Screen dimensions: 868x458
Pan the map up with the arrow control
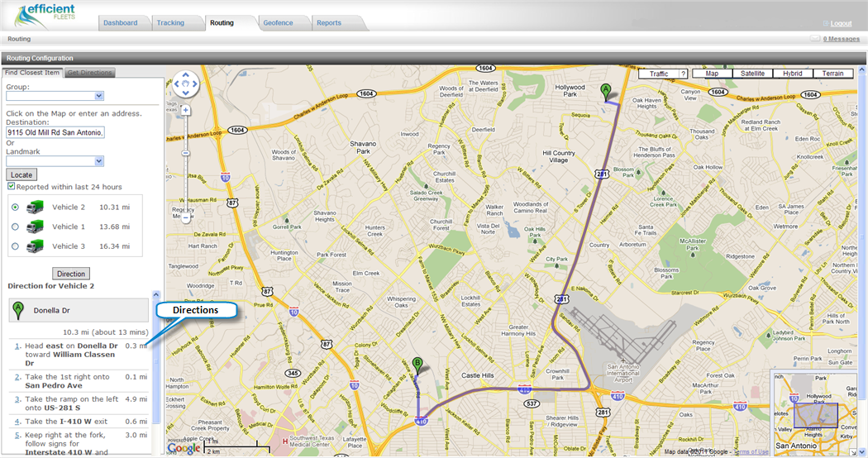pos(185,74)
